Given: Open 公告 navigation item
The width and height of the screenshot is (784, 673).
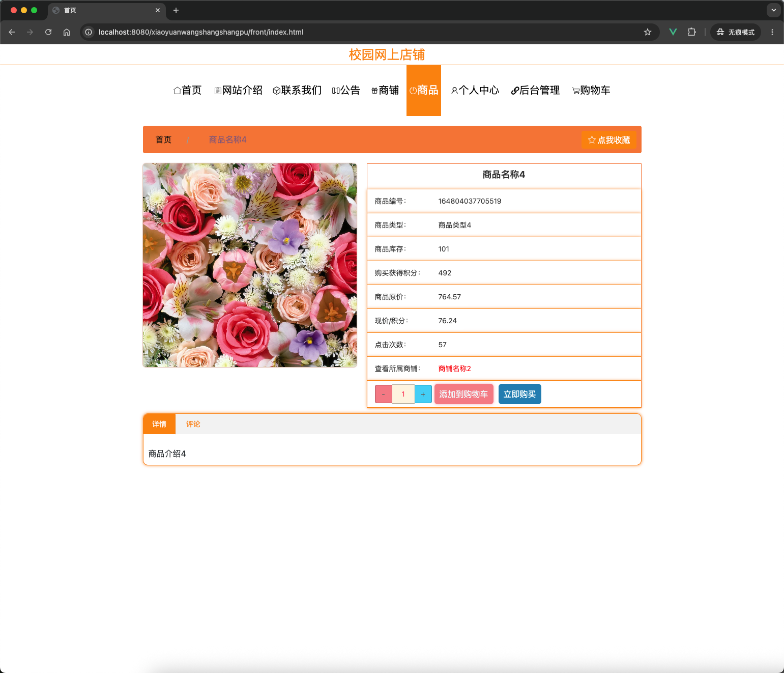Looking at the screenshot, I should (x=346, y=90).
